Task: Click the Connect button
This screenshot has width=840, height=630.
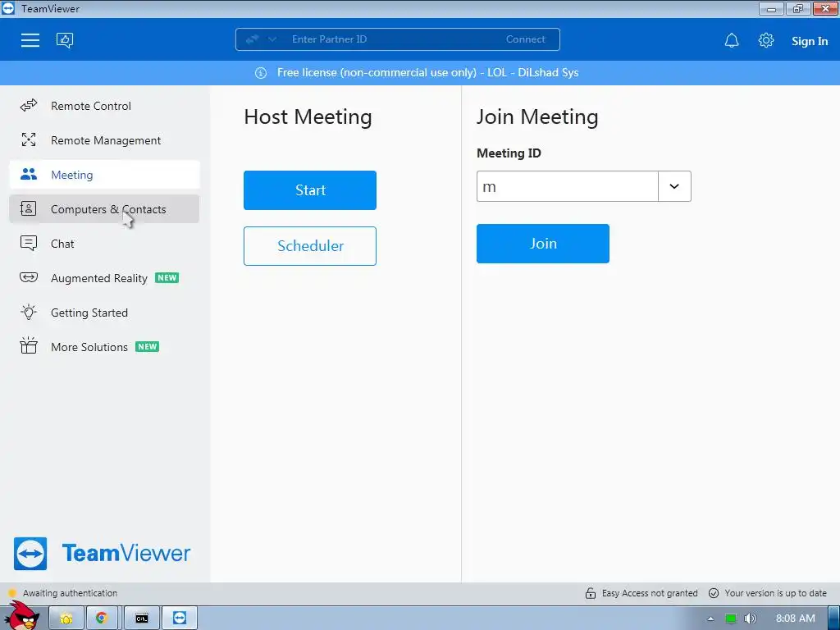Action: [x=526, y=39]
